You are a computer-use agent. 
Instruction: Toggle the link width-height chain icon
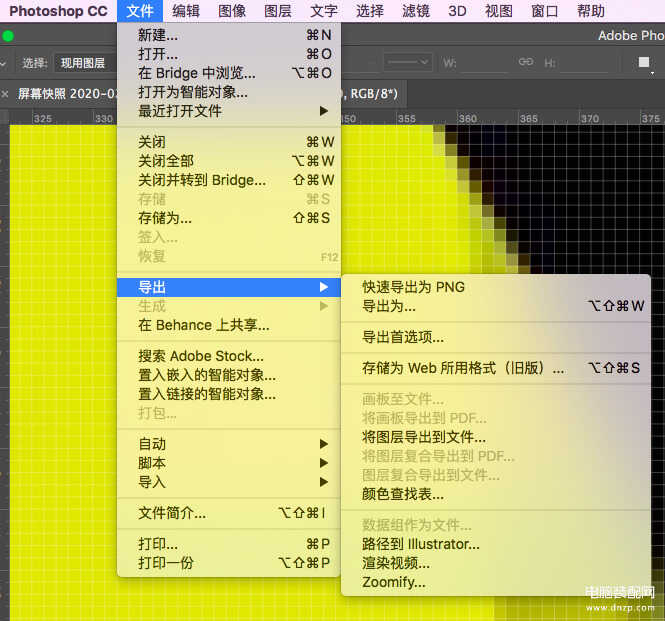pos(526,62)
